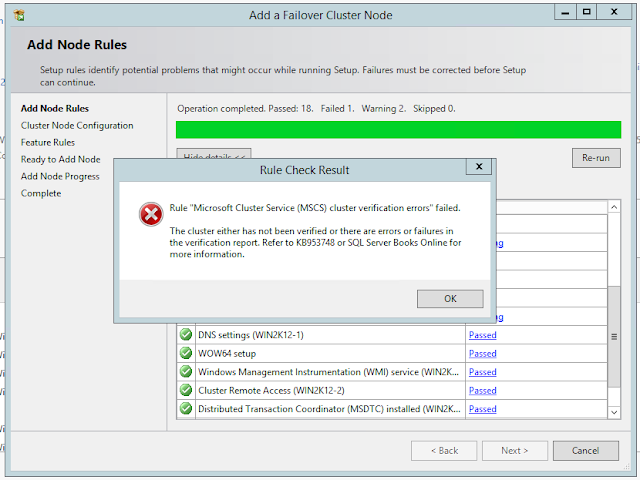Select Complete step in sidebar
Image resolution: width=640 pixels, height=480 pixels.
pos(41,193)
